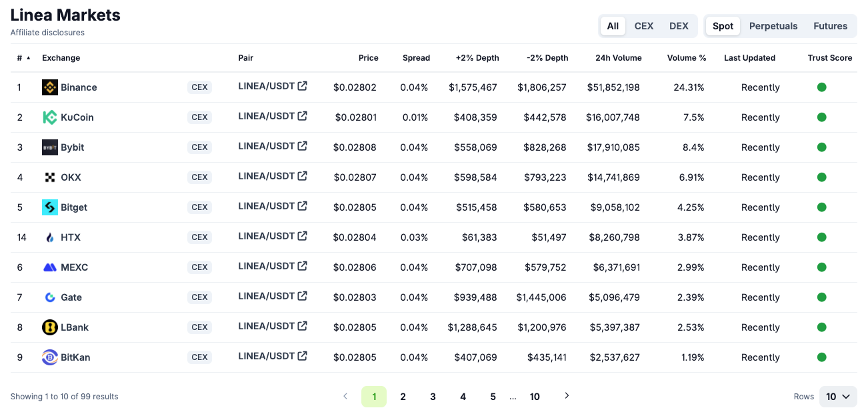868x414 pixels.
Task: Go to page 3 of results
Action: tap(433, 397)
